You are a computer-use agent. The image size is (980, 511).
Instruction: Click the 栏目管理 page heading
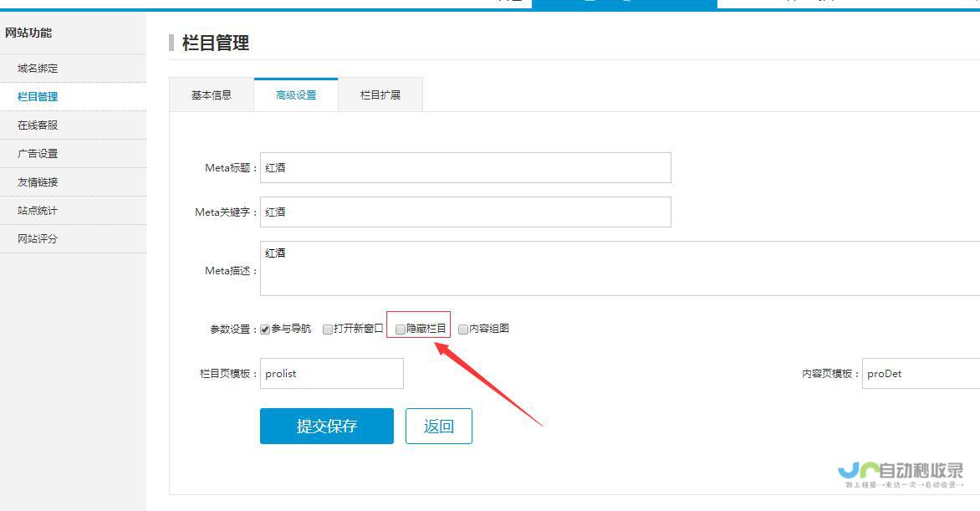216,43
